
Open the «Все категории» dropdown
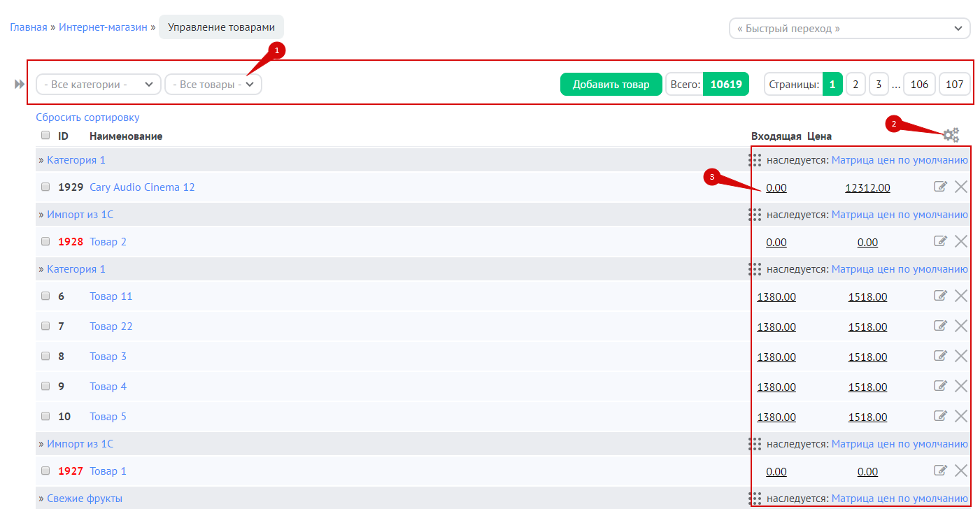tap(99, 85)
